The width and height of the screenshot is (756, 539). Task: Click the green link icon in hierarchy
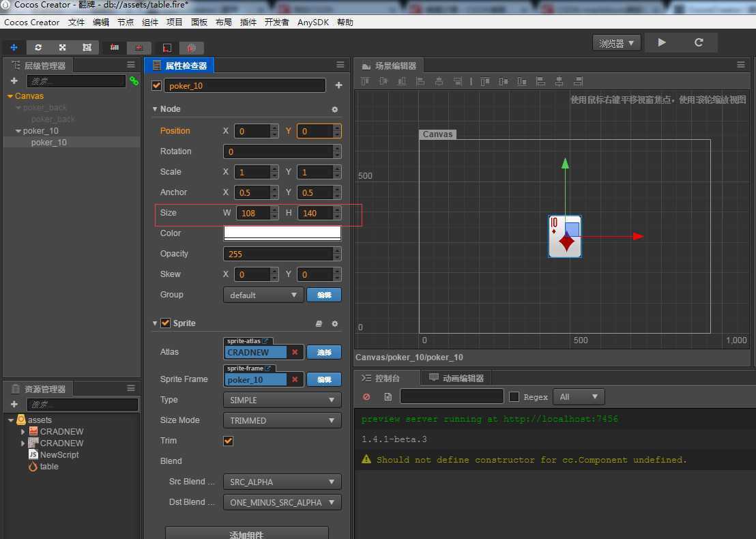coord(134,81)
